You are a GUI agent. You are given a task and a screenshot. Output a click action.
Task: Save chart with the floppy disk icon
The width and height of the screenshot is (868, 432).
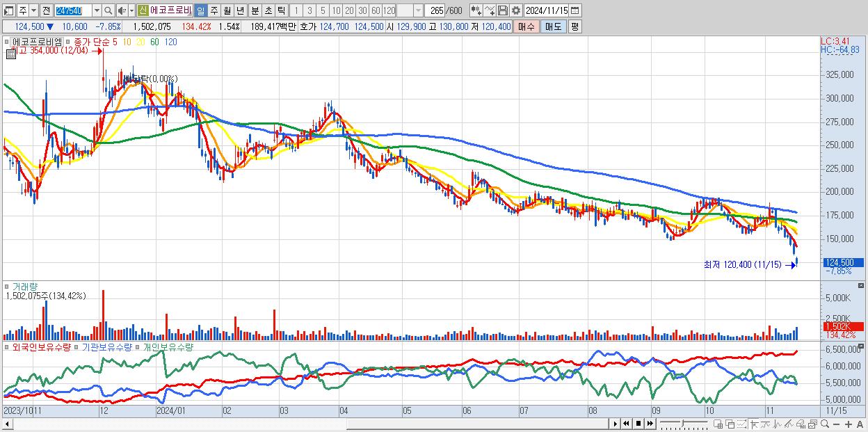pyautogui.click(x=502, y=10)
